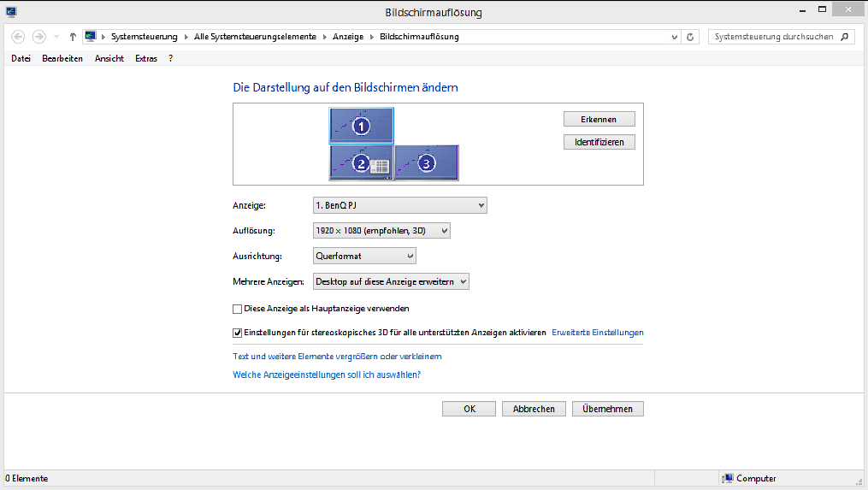Close the Bildschirmauflösung window

[848, 9]
